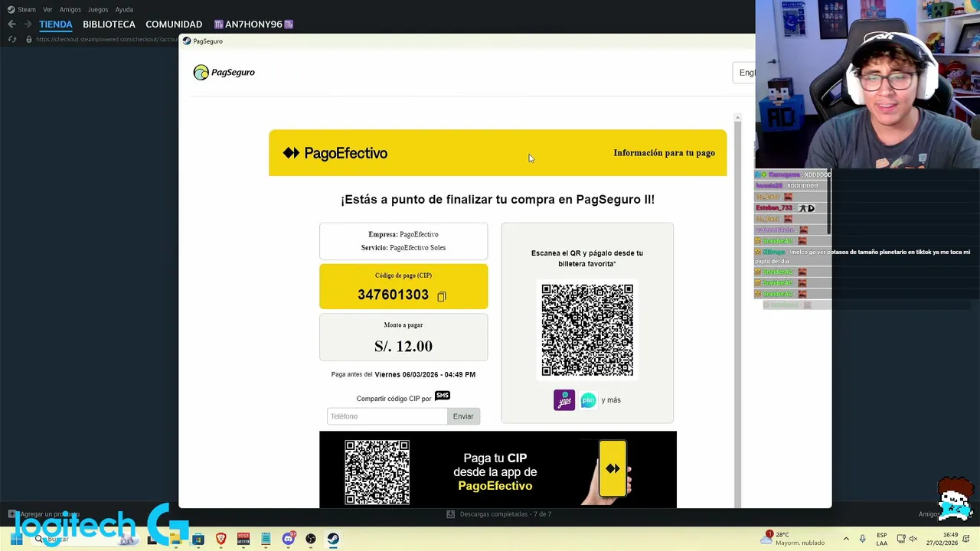980x551 pixels.
Task: Click the microphone icon in the system tray
Action: (863, 539)
